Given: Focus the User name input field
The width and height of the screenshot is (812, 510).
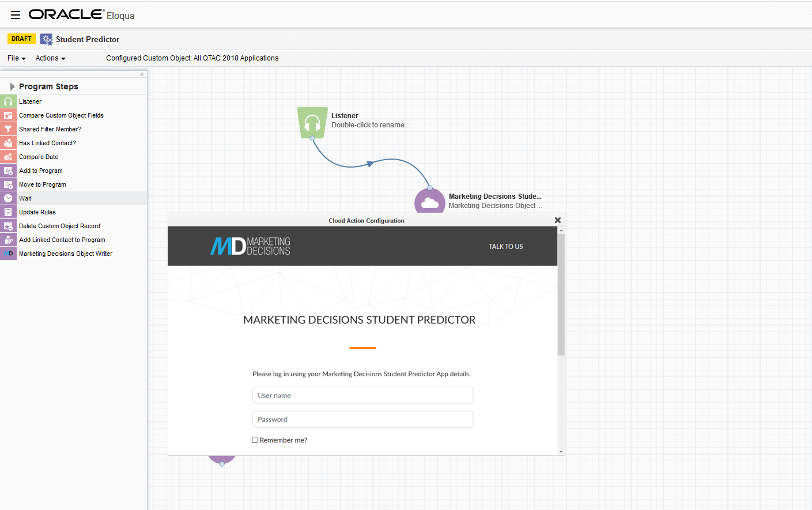Looking at the screenshot, I should (362, 395).
